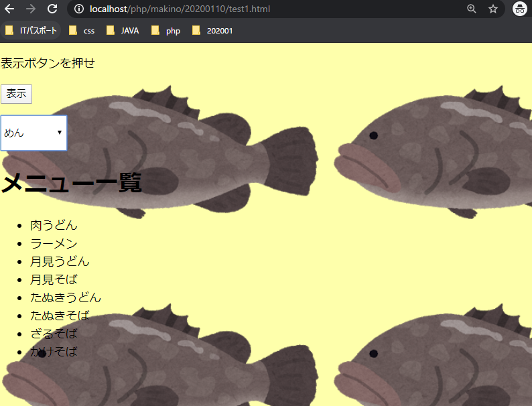532x406 pixels.
Task: Click the browser back arrow
Action: coord(9,9)
